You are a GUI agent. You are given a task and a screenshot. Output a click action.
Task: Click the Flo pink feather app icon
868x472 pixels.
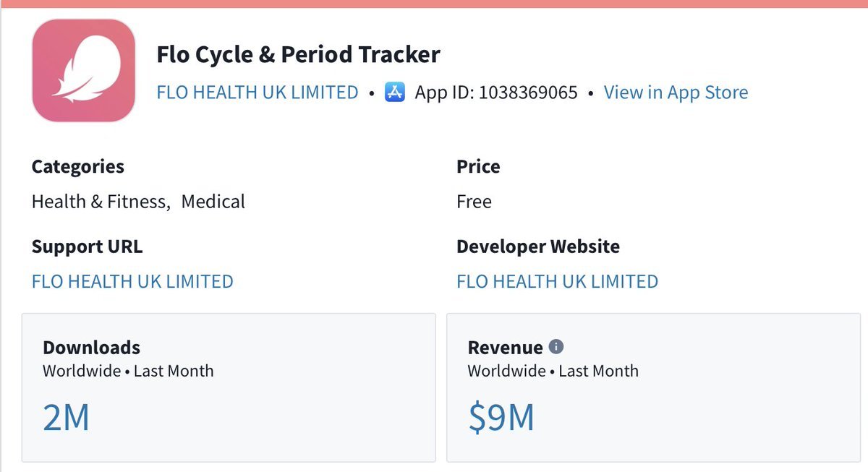tap(84, 69)
